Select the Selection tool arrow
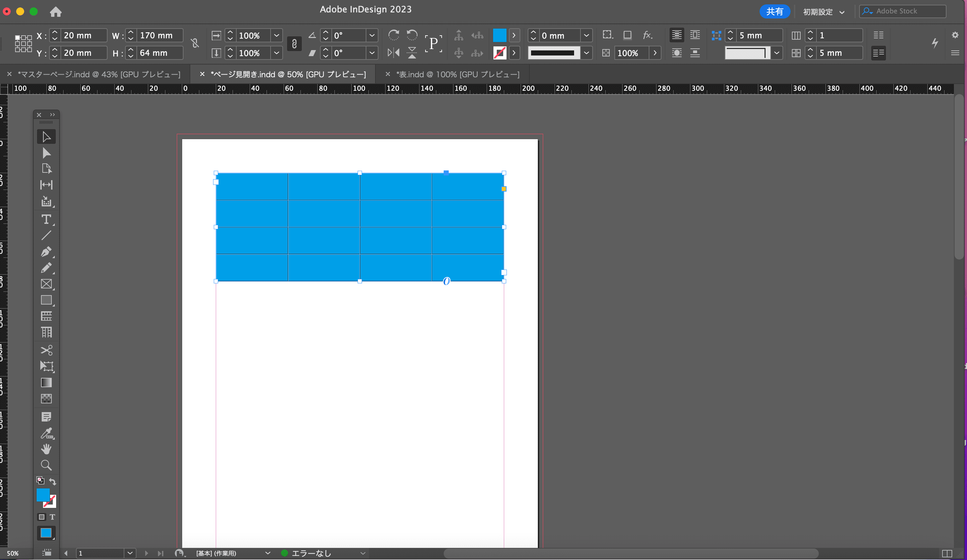Viewport: 967px width, 560px height. [46, 137]
